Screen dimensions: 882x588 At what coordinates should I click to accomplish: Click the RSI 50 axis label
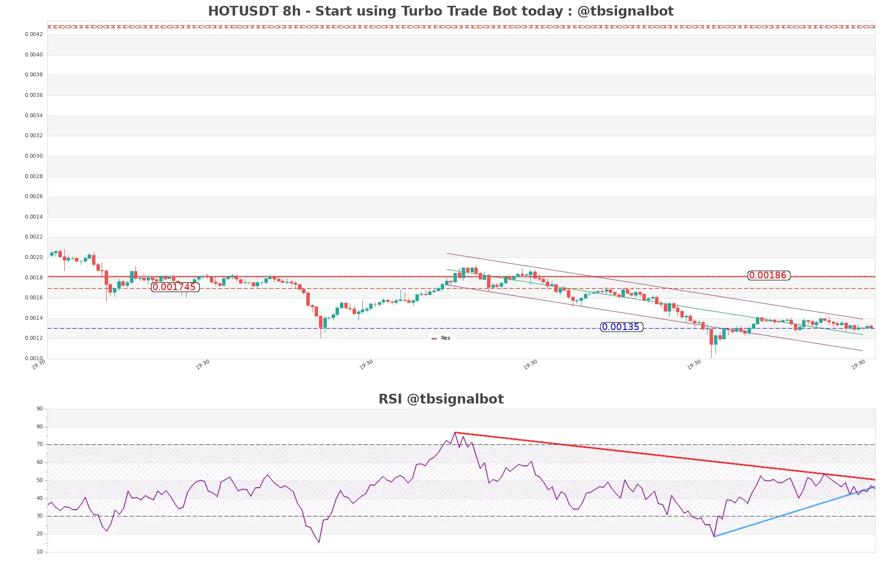(x=39, y=480)
